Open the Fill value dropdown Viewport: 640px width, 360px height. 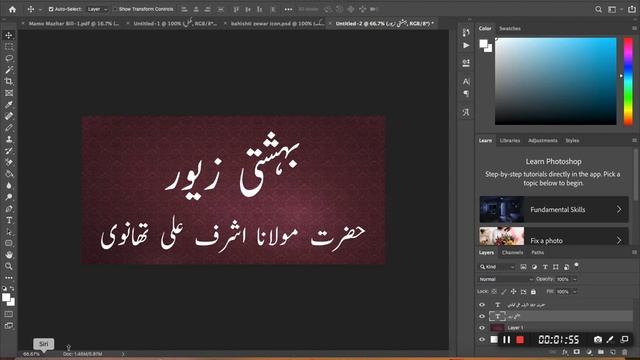[x=575, y=292]
